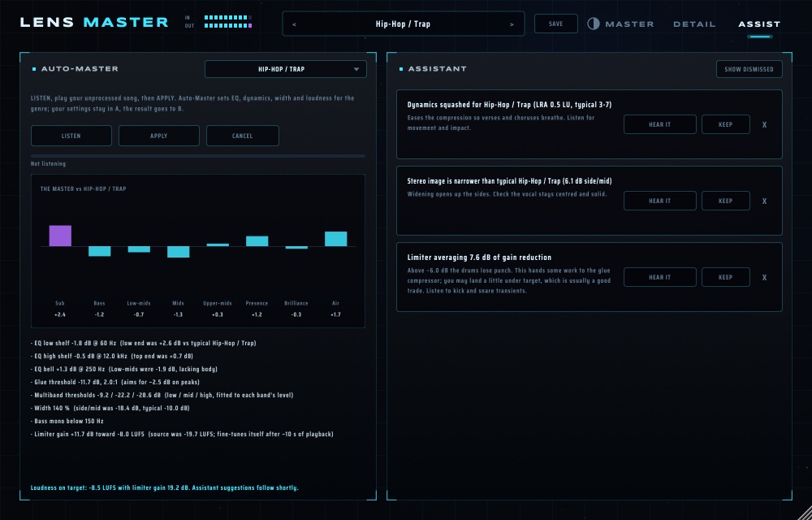
Task: Click the 'Limiter gain +11.7 dB' line
Action: pos(182,434)
